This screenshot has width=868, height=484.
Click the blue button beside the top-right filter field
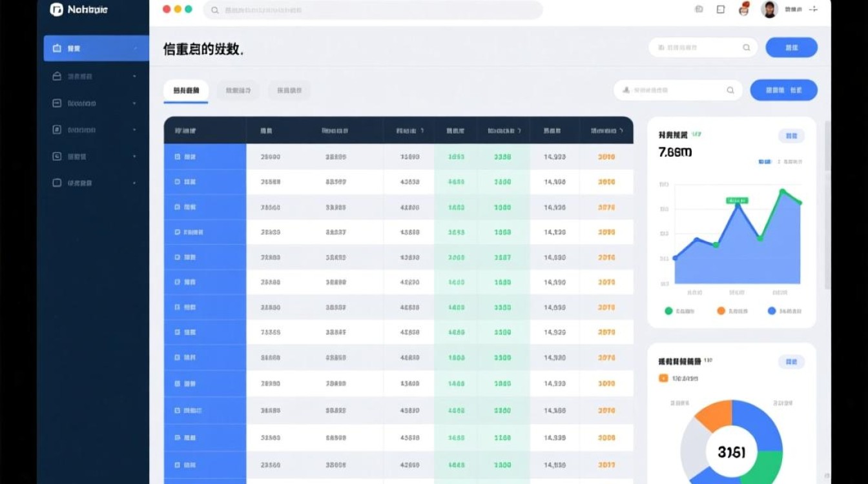coord(791,48)
